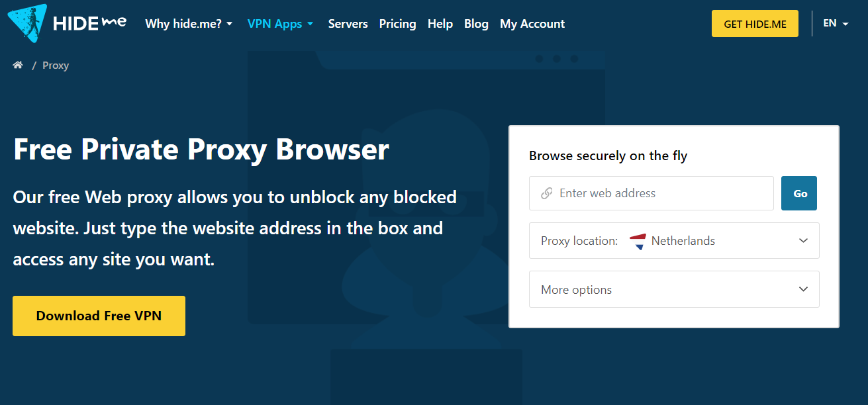Expand the Proxy location dropdown
The image size is (868, 405).
tap(803, 241)
